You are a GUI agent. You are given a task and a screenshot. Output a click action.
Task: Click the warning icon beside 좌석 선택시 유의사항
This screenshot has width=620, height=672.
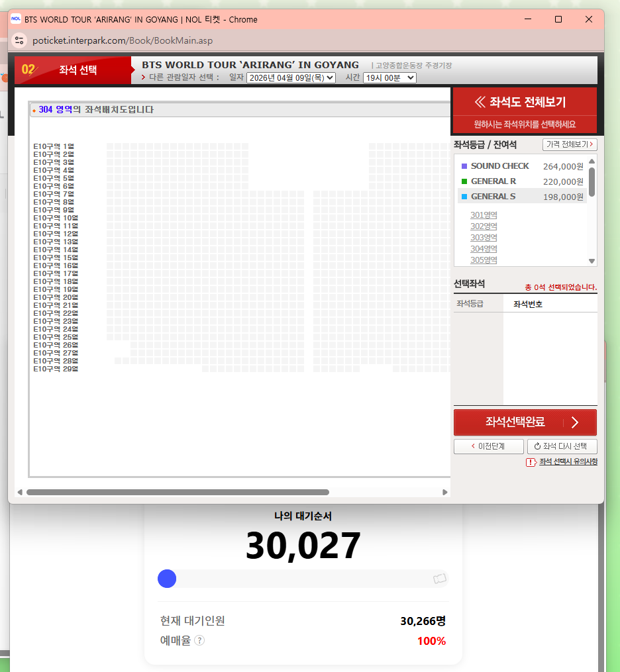(x=531, y=462)
